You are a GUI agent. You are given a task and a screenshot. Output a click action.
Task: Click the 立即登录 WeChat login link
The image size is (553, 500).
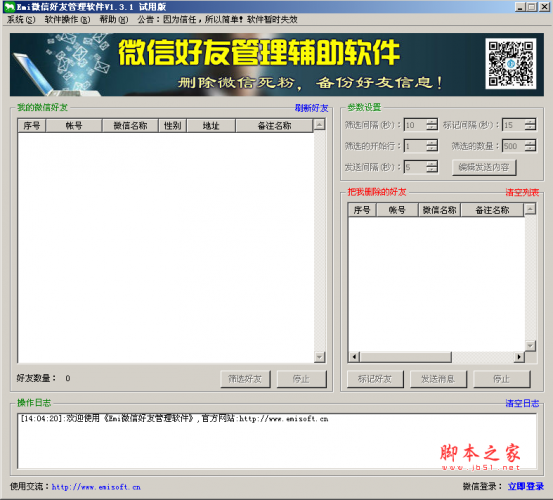[525, 486]
